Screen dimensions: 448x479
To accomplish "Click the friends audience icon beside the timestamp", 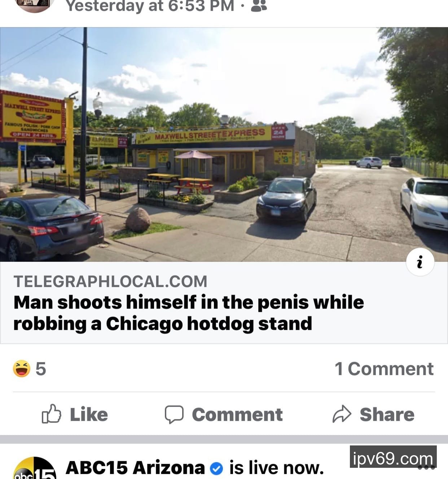I will [259, 6].
